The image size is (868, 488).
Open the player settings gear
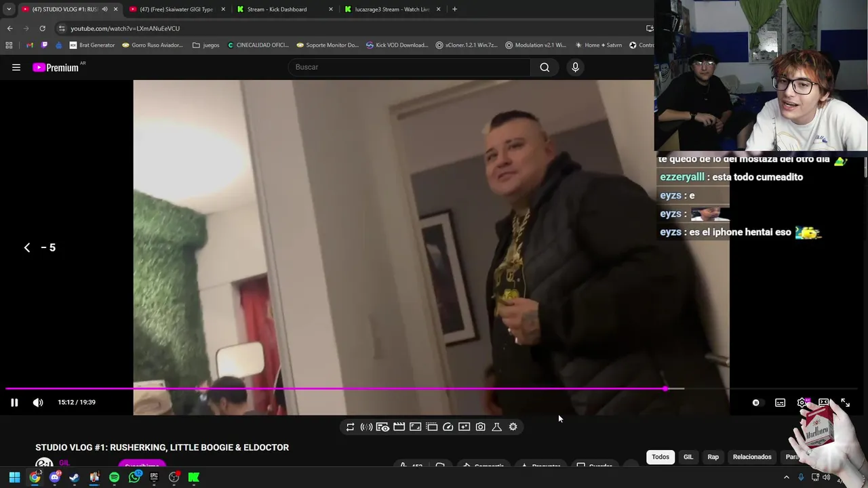pos(803,403)
